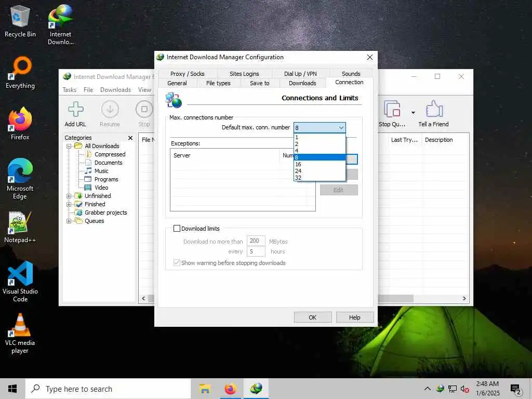
Task: Switch to the Downloads tab
Action: point(302,83)
